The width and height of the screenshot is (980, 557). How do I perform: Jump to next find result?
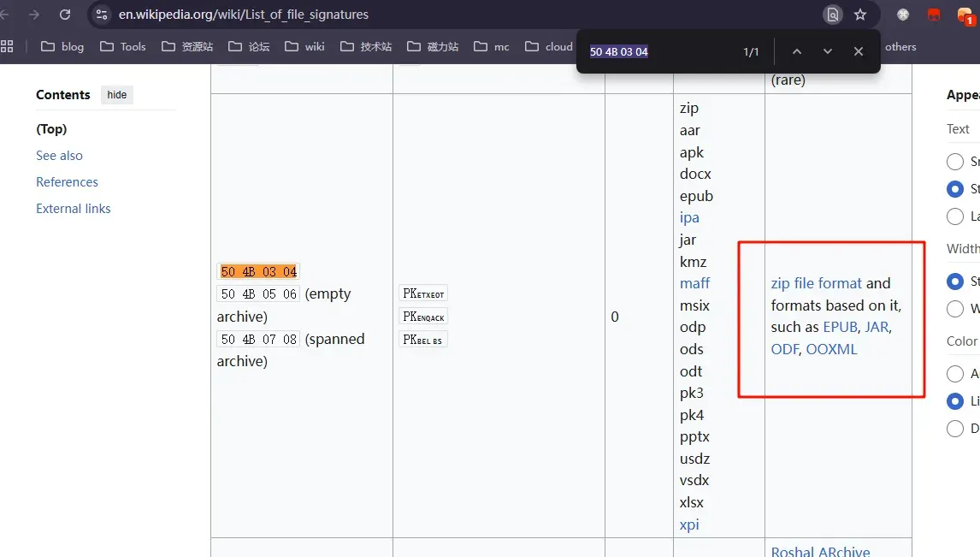828,52
